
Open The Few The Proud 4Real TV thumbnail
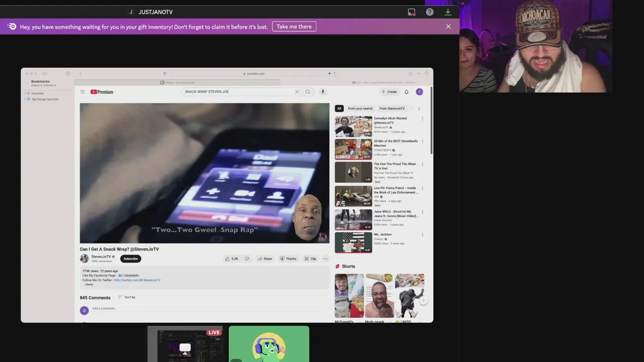coord(354,172)
